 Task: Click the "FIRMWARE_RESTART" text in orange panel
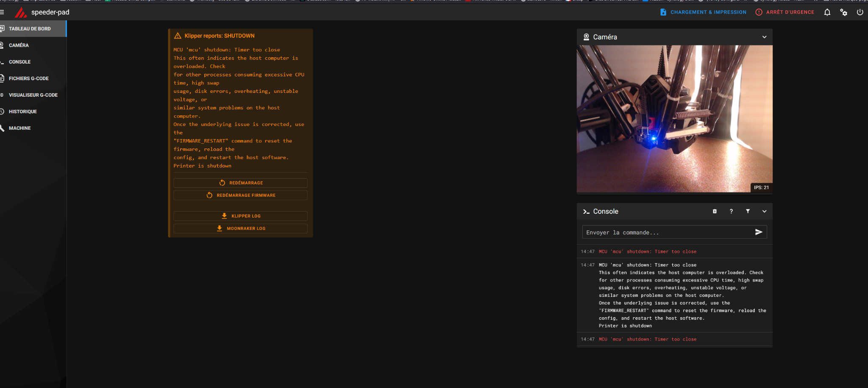click(201, 141)
